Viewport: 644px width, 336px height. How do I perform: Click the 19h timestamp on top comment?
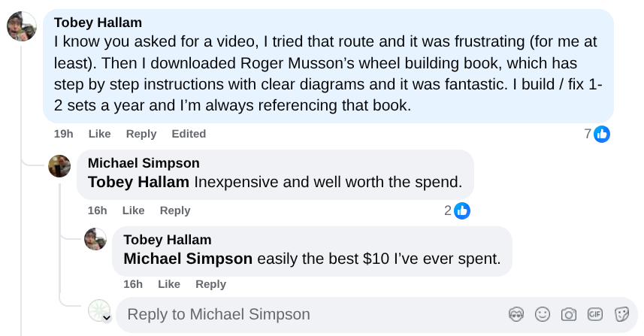63,134
